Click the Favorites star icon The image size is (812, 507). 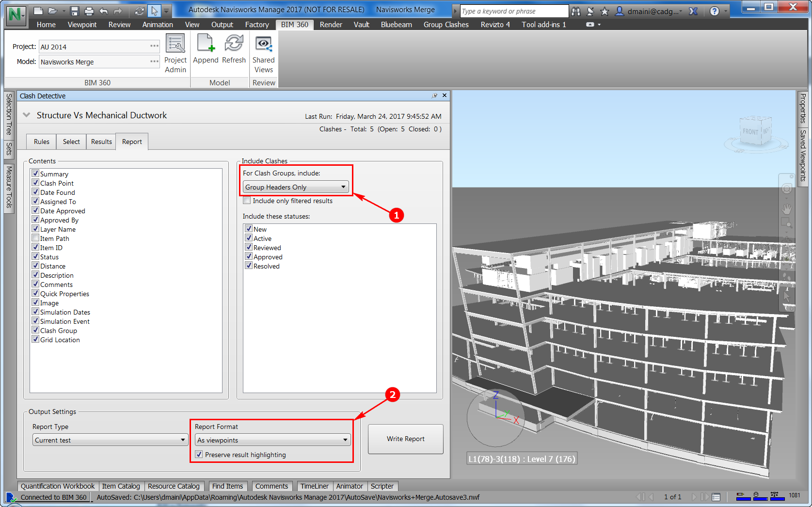[605, 11]
